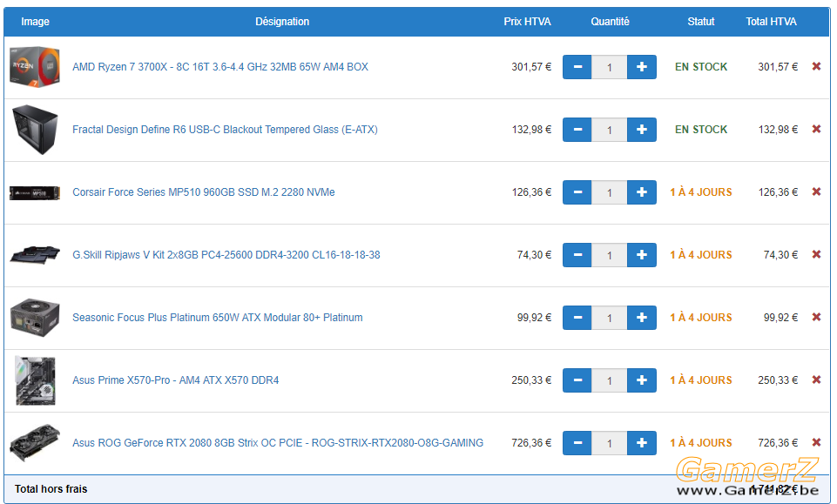Decrease quantity of G.Skill Ripjaws V Kit
The height and width of the screenshot is (504, 837).
point(577,255)
